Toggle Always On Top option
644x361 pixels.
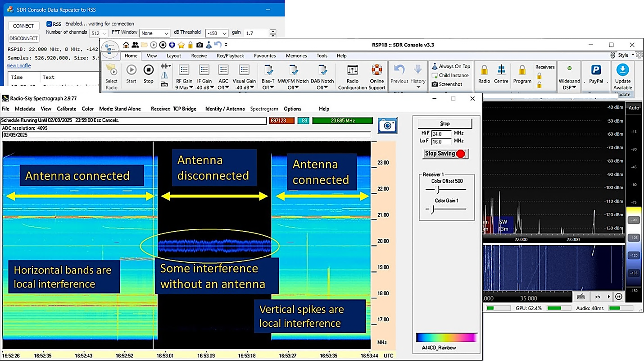pos(451,66)
